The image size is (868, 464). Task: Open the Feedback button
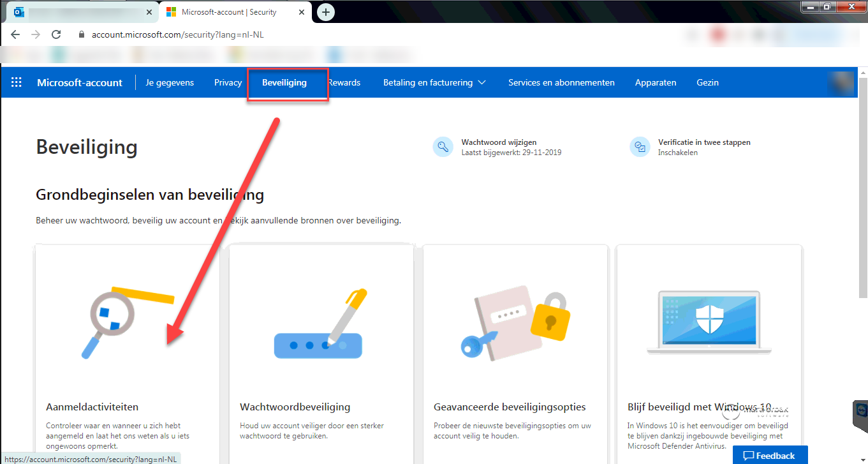click(x=770, y=455)
